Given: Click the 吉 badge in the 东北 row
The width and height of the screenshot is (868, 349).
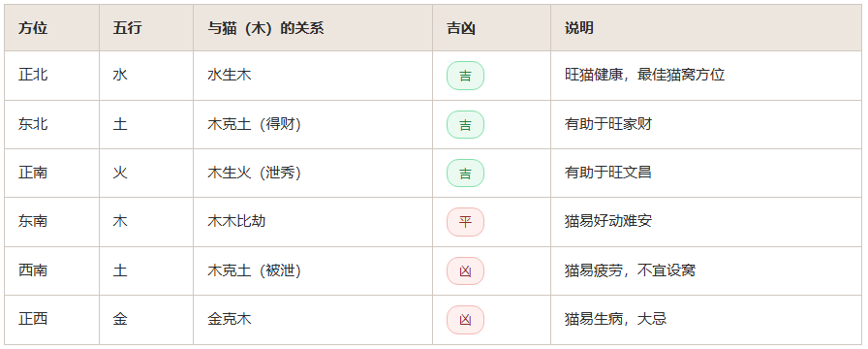Looking at the screenshot, I should pos(465,125).
